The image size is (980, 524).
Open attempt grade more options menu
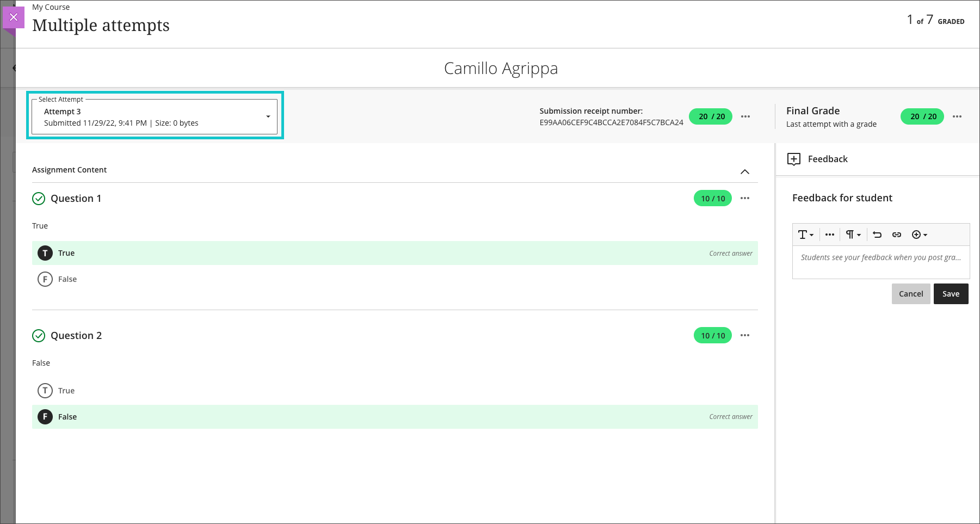[745, 116]
